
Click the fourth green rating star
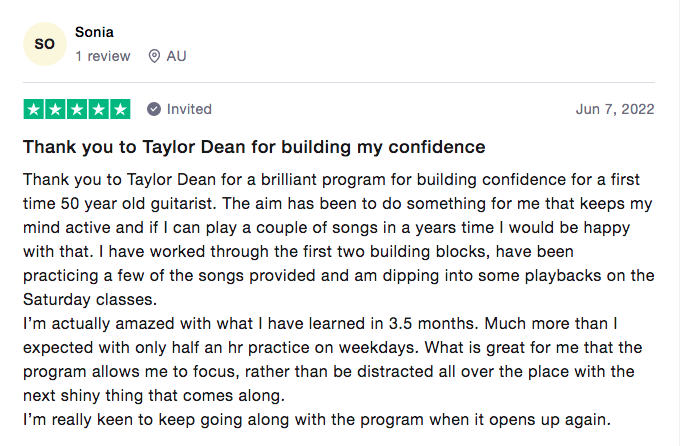pyautogui.click(x=99, y=109)
